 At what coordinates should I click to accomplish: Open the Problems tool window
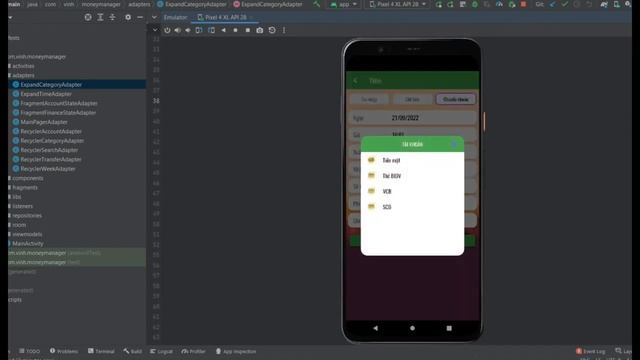64,351
